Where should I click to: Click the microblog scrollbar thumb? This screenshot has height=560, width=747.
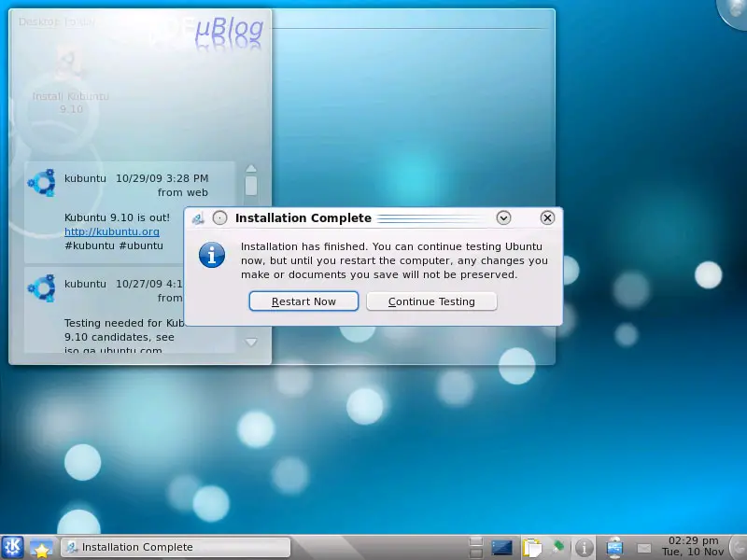tap(251, 186)
